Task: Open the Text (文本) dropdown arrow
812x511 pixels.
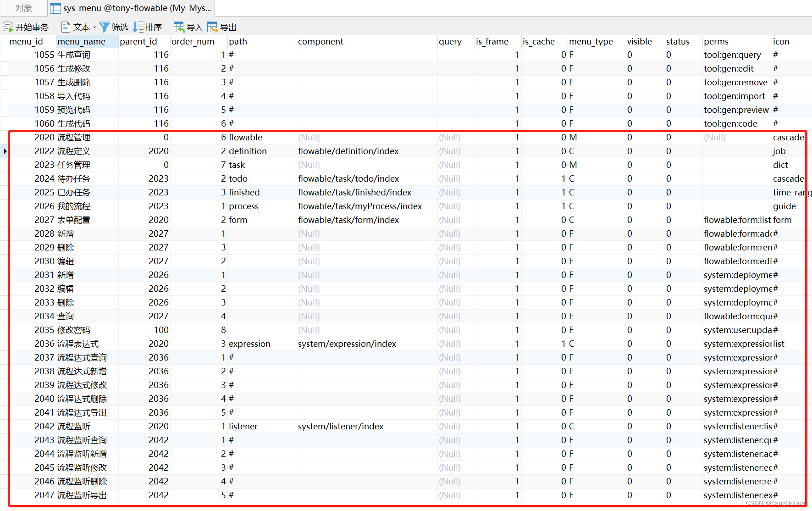Action: (94, 28)
